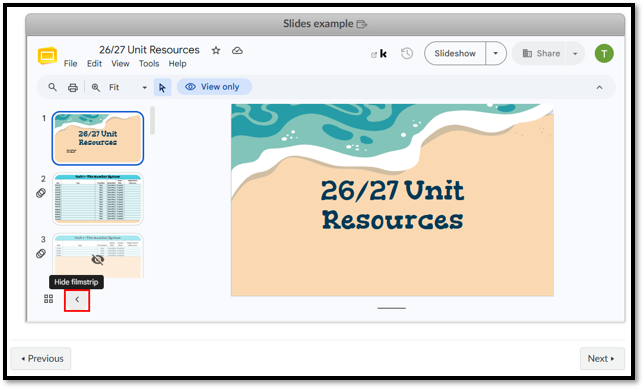Image resolution: width=644 pixels, height=389 pixels.
Task: Select slide 2 thumbnail in filmstrip
Action: 98,199
